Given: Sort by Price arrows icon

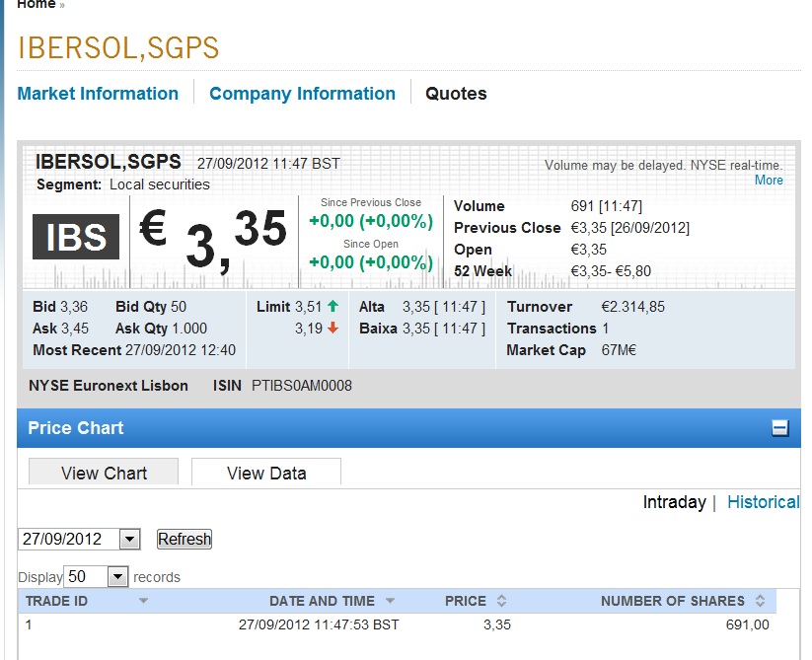Looking at the screenshot, I should pyautogui.click(x=501, y=601).
